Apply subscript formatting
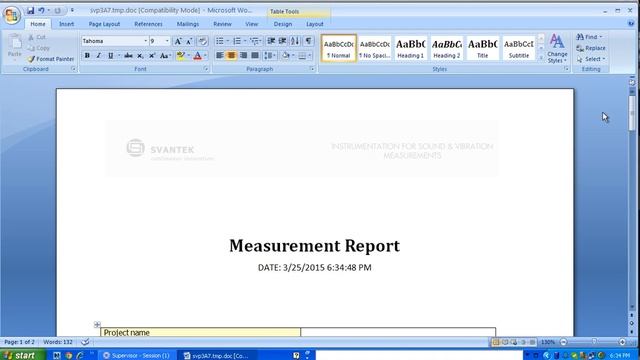The height and width of the screenshot is (360, 640). (140, 56)
